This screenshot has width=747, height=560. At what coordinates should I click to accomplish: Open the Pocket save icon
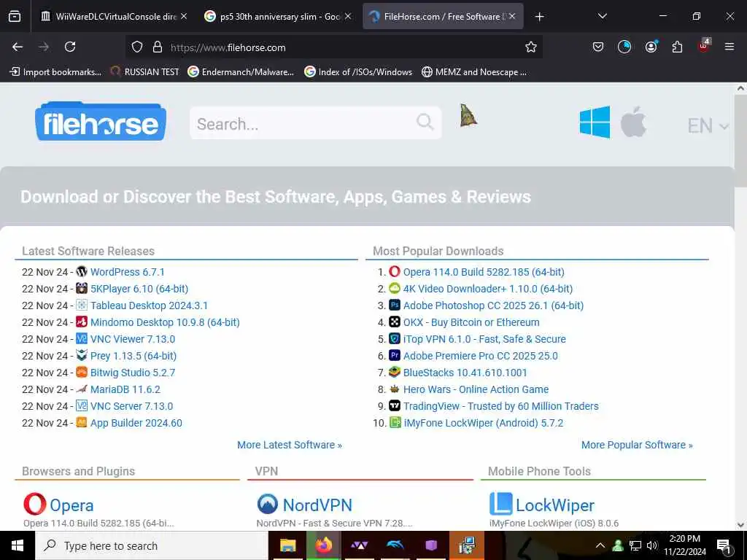[598, 47]
